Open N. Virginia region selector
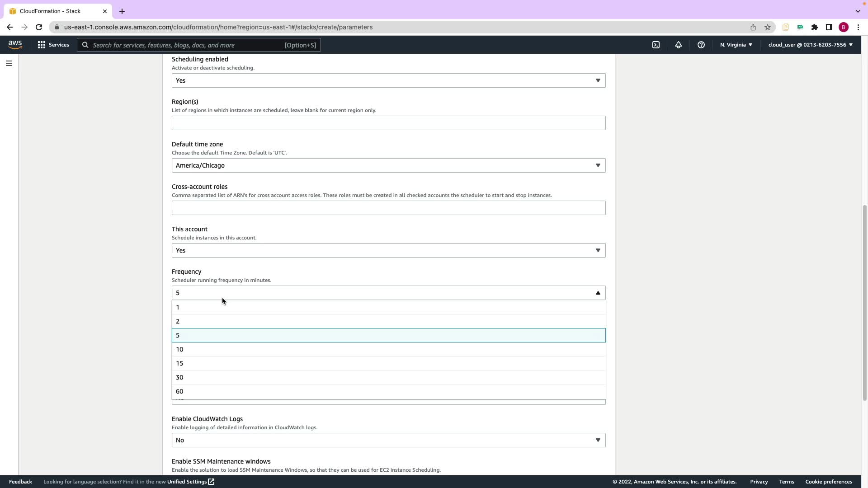 coord(736,45)
